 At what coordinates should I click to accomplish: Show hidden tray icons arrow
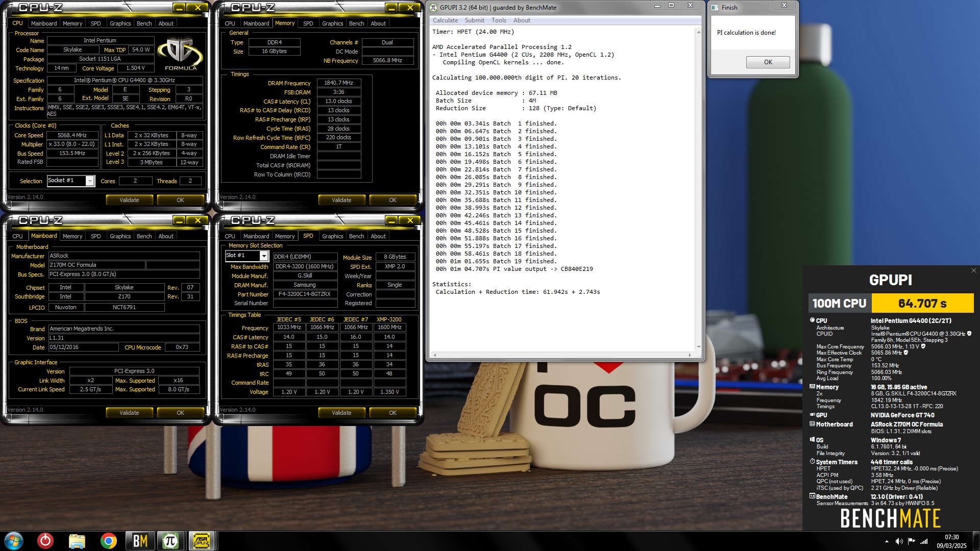point(887,541)
